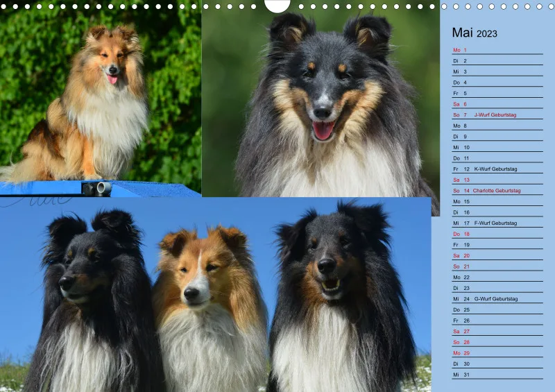Click the 'Mai 2023' month heading

pyautogui.click(x=475, y=33)
